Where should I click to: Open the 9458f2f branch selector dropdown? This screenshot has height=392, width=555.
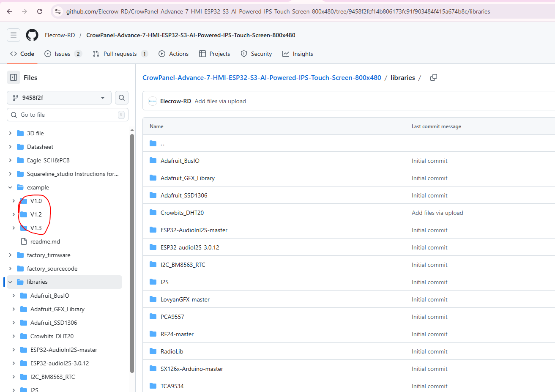pos(59,98)
